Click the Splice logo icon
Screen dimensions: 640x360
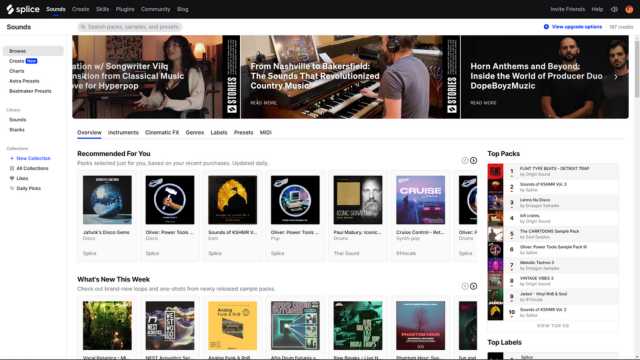tap(10, 9)
